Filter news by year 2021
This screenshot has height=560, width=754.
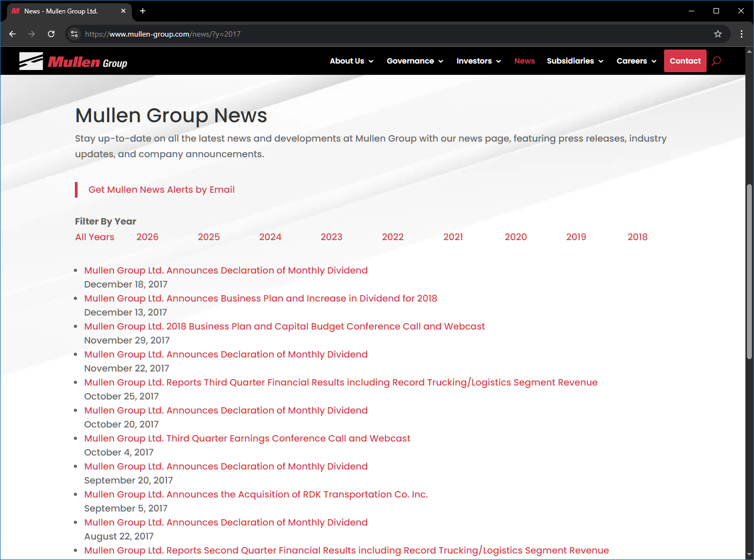tap(453, 237)
